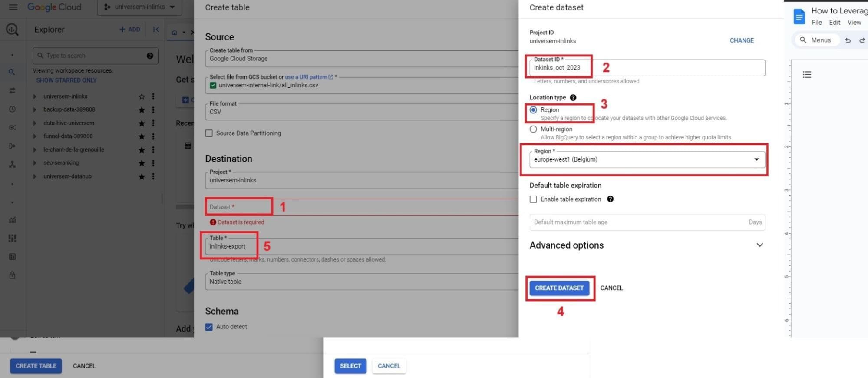Click the Location type help icon
Screen dimensions: 868x378
[x=573, y=98]
